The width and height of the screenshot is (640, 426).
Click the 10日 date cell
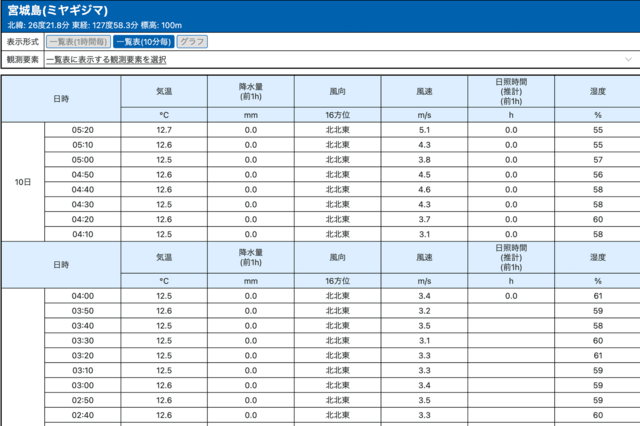click(23, 182)
